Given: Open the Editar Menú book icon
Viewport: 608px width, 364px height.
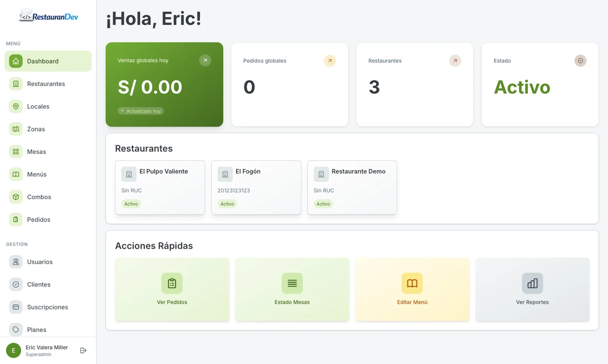Looking at the screenshot, I should (x=412, y=283).
